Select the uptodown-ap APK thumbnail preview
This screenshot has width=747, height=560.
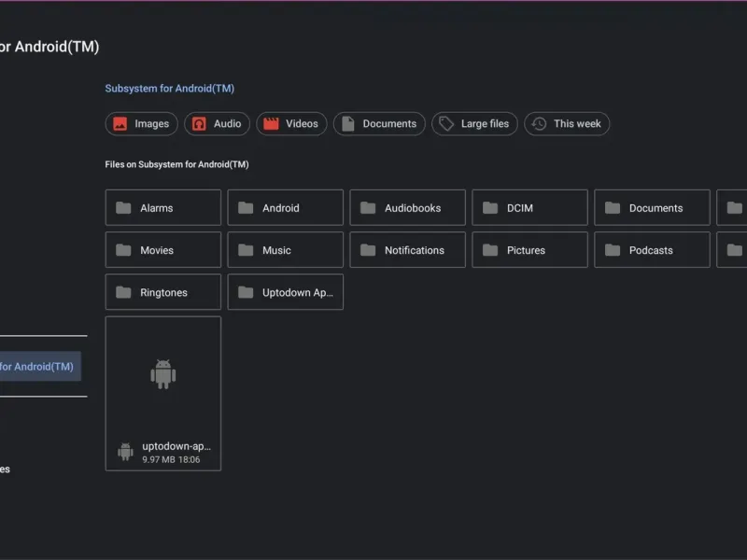coord(162,374)
